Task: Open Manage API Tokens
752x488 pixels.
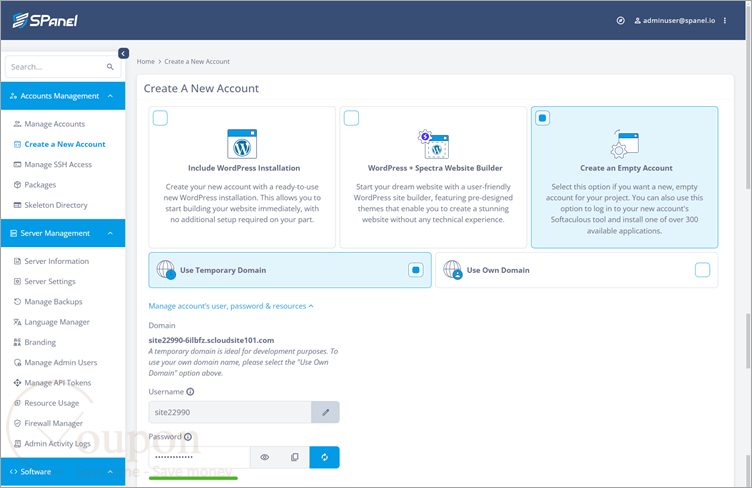Action: [x=57, y=383]
